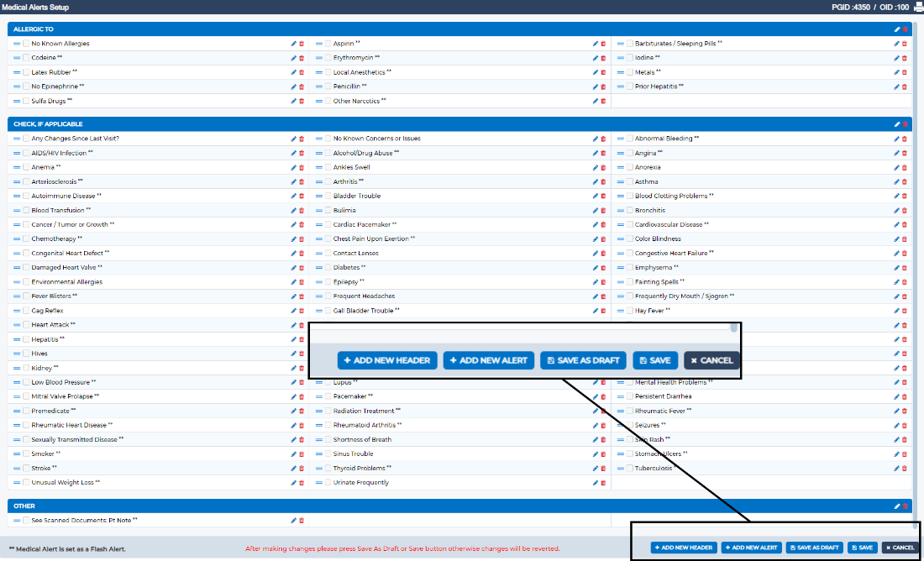Click ADD NEW HEADER in the popup toolbar
The height and width of the screenshot is (561, 924).
click(x=387, y=359)
